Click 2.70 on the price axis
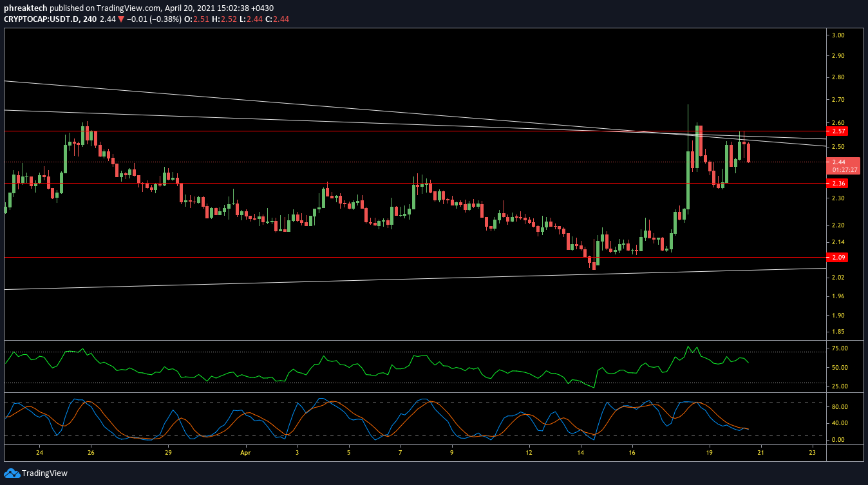868x485 pixels. coord(838,100)
